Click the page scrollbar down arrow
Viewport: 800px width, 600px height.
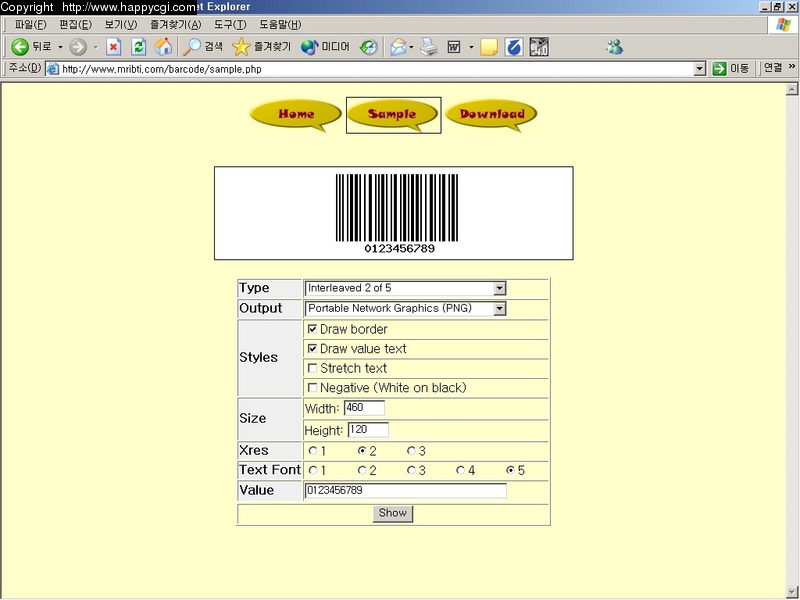pos(791,592)
